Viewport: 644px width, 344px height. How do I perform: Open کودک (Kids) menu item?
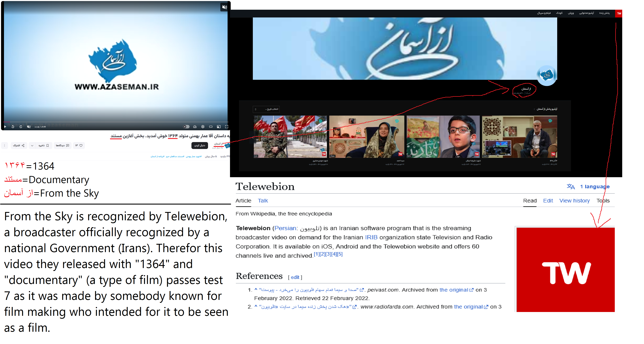559,13
